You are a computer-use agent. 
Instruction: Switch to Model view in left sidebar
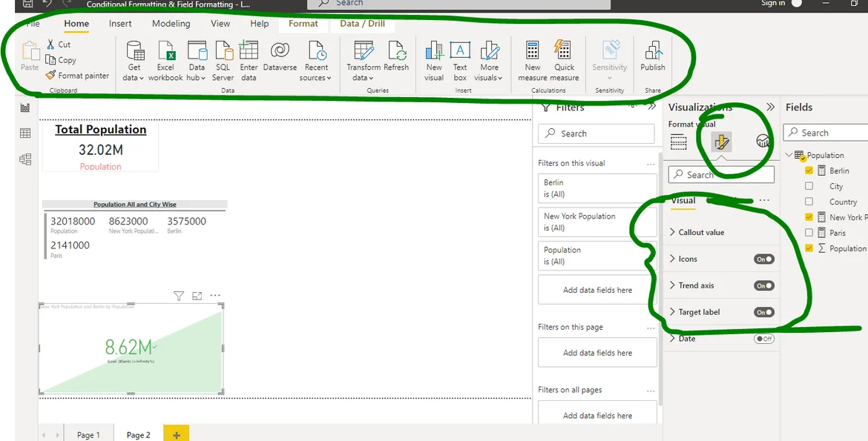pos(25,159)
